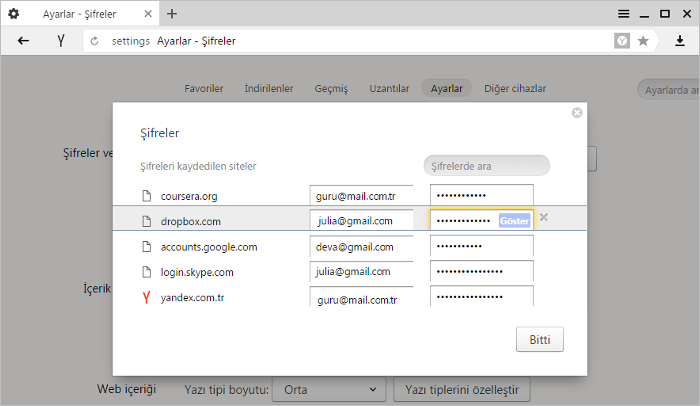Bookmark the page with the star icon
This screenshot has width=700, height=406.
coord(643,41)
